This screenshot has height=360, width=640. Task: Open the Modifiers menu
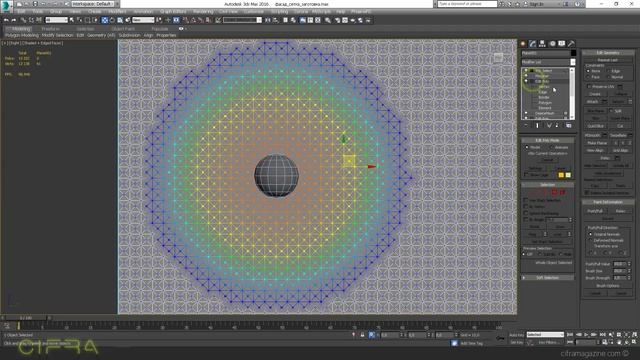coord(117,12)
